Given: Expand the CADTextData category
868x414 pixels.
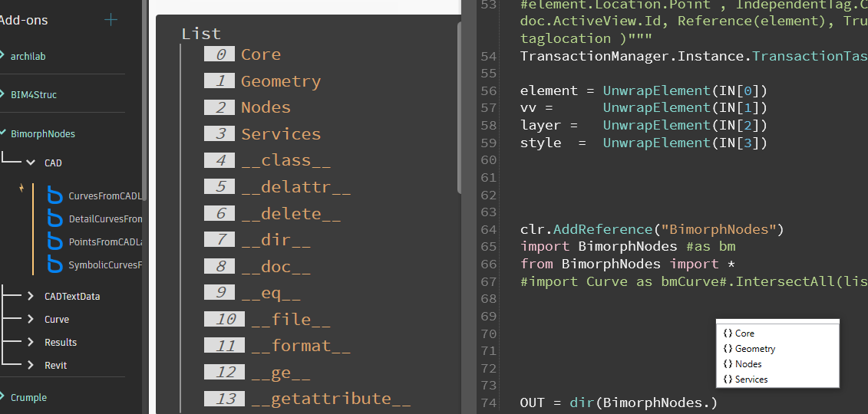Looking at the screenshot, I should [31, 296].
